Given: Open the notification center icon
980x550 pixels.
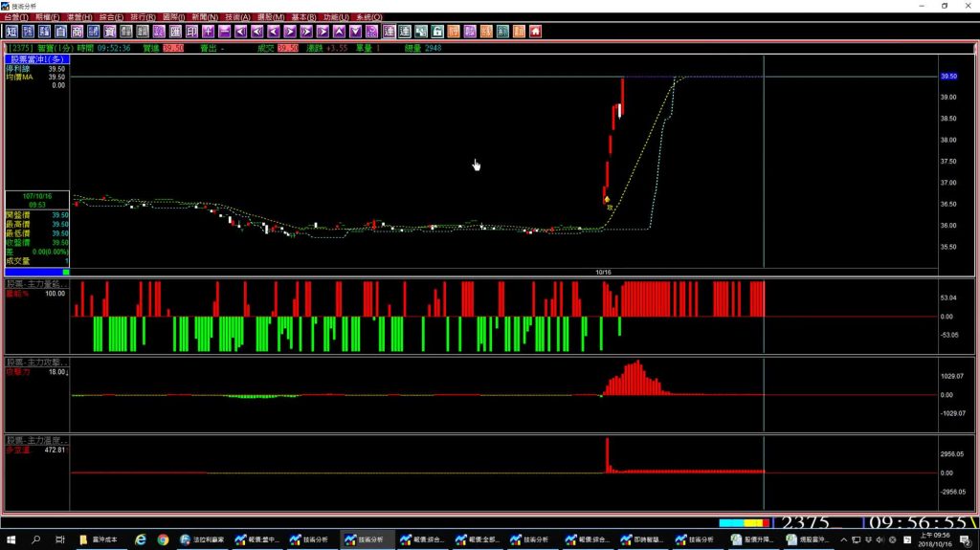Looking at the screenshot, I should 966,540.
